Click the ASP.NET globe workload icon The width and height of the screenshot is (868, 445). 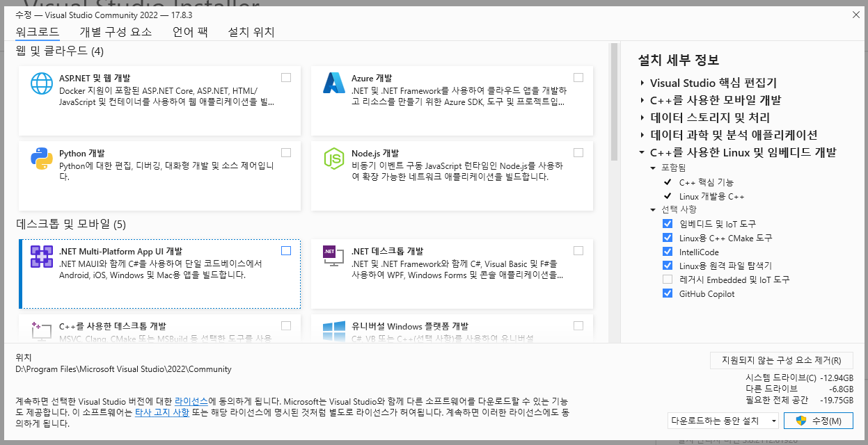tap(42, 83)
